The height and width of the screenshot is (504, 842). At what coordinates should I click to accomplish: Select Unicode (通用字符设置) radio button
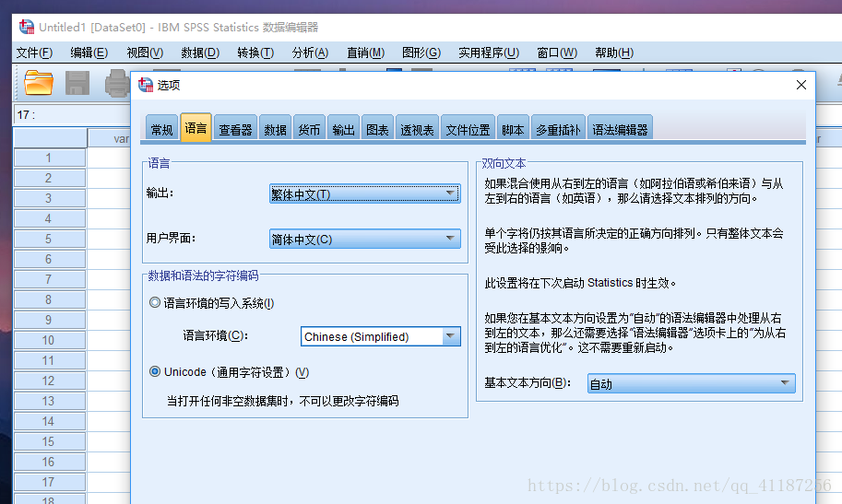pos(155,371)
